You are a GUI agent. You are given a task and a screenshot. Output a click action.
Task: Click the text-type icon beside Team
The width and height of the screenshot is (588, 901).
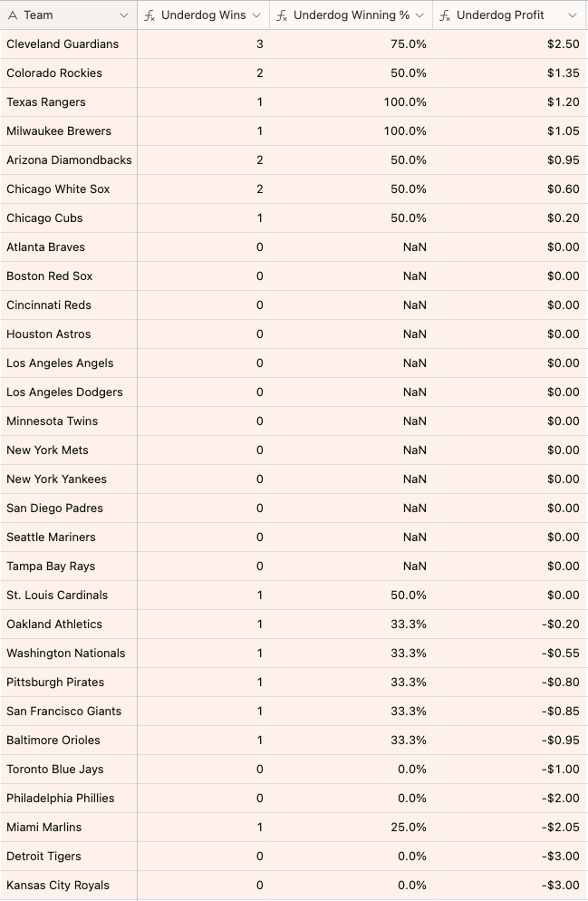[x=13, y=15]
